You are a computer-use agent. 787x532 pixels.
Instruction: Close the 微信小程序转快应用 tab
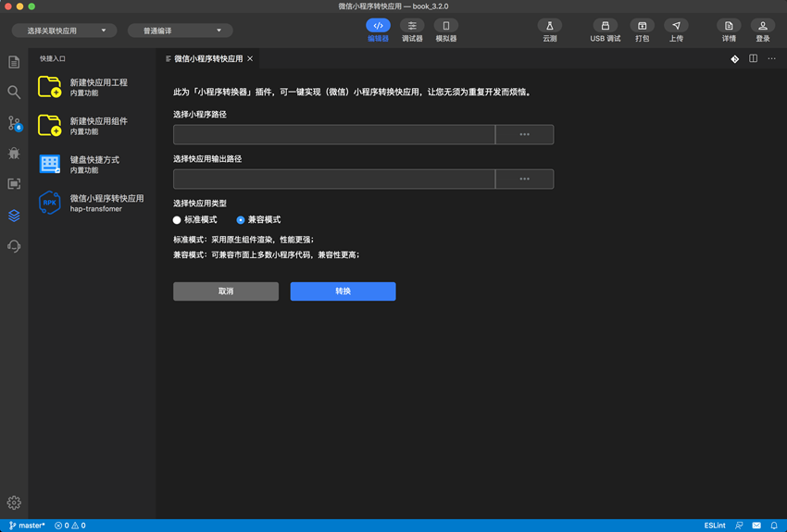pos(250,58)
